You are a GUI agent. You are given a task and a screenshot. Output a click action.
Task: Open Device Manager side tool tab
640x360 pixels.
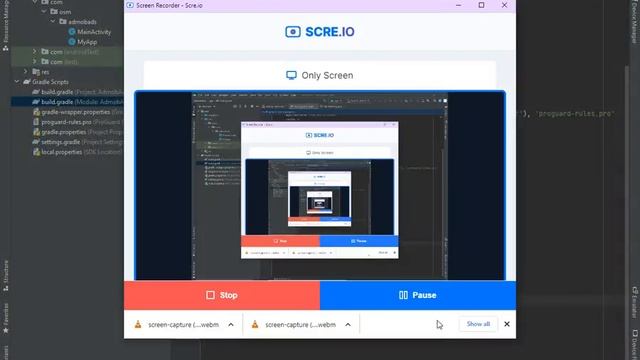point(634,22)
